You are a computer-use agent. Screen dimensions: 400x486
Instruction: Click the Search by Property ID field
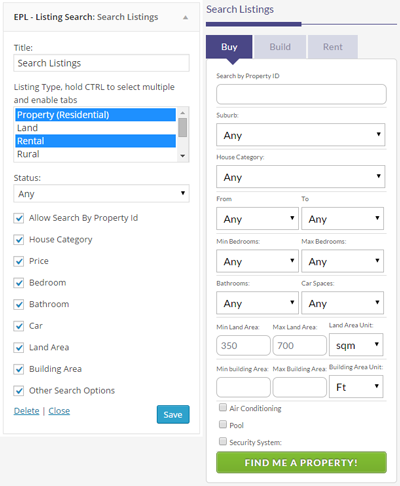(x=301, y=94)
